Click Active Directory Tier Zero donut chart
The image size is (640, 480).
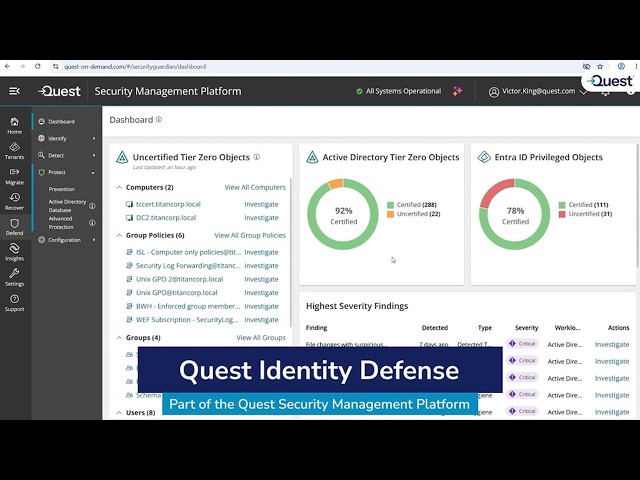pos(343,214)
